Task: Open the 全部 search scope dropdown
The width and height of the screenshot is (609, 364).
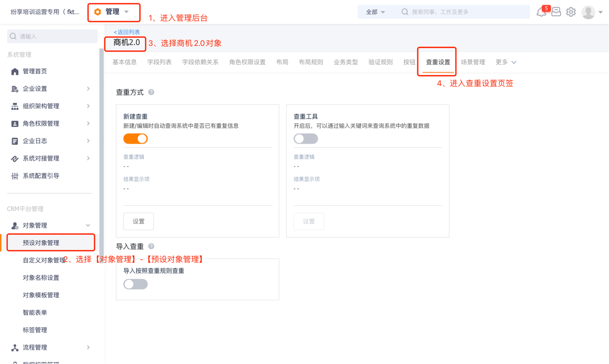Action: [x=375, y=12]
